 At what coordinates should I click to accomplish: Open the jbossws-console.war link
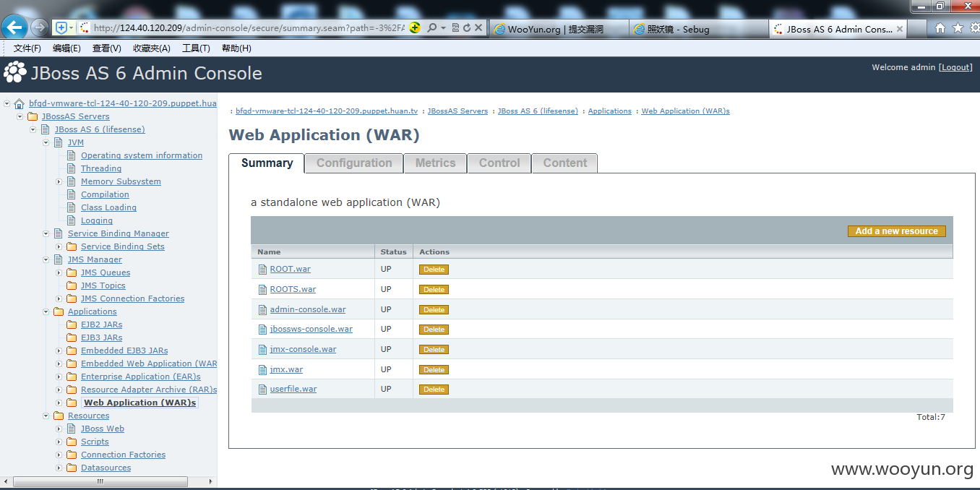(x=311, y=330)
